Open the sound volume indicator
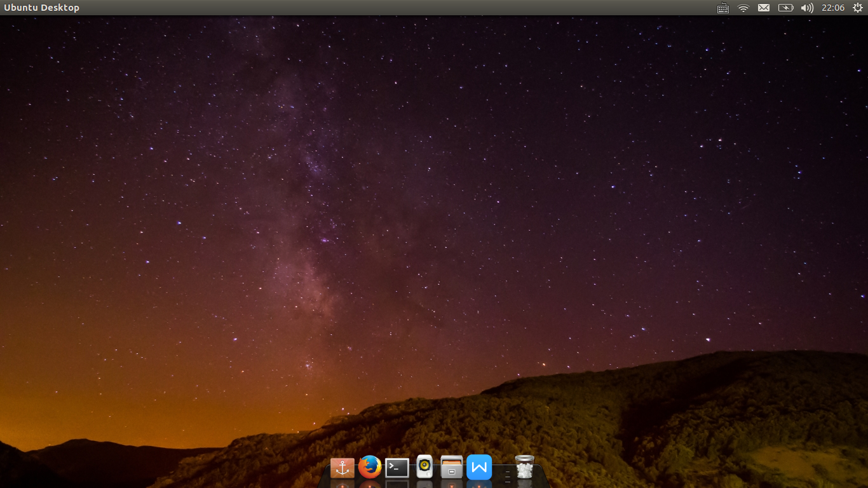This screenshot has height=488, width=868. tap(807, 8)
